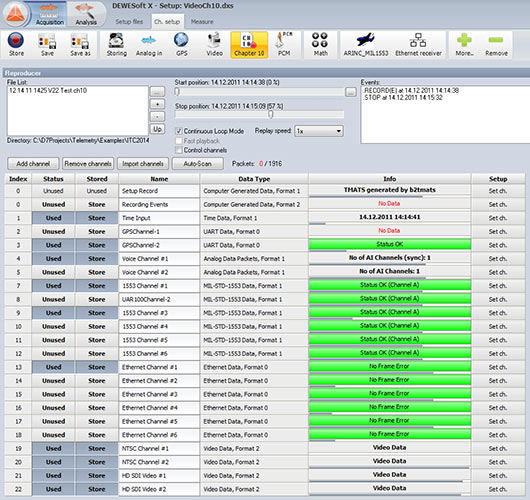Enable the Fast playback checkbox
This screenshot has width=530, height=500.
coord(179,141)
